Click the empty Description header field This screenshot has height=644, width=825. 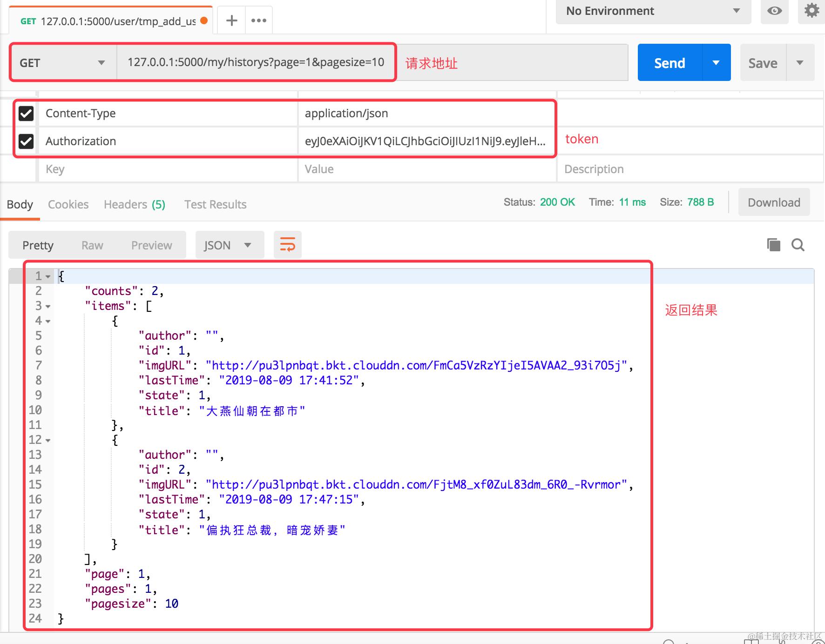[691, 169]
